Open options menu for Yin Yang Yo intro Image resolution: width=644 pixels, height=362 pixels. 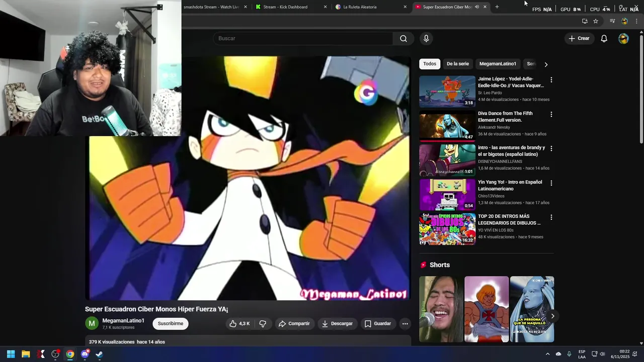click(551, 183)
